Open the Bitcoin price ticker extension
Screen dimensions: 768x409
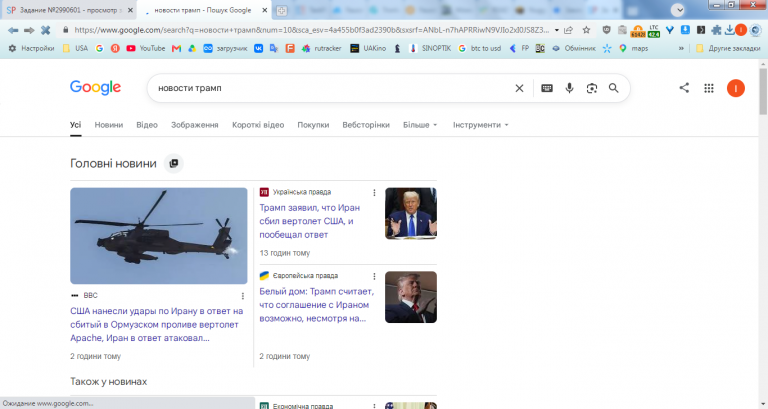coord(638,31)
